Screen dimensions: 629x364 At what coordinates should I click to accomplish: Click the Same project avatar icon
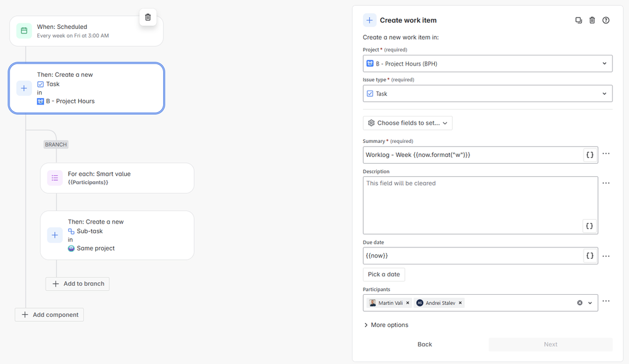(x=71, y=249)
